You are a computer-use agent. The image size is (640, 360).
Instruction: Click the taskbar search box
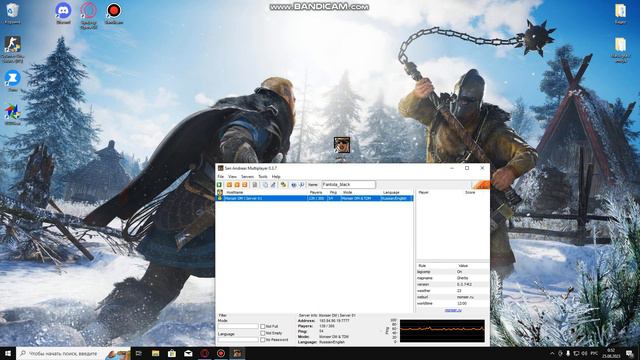[x=73, y=353]
